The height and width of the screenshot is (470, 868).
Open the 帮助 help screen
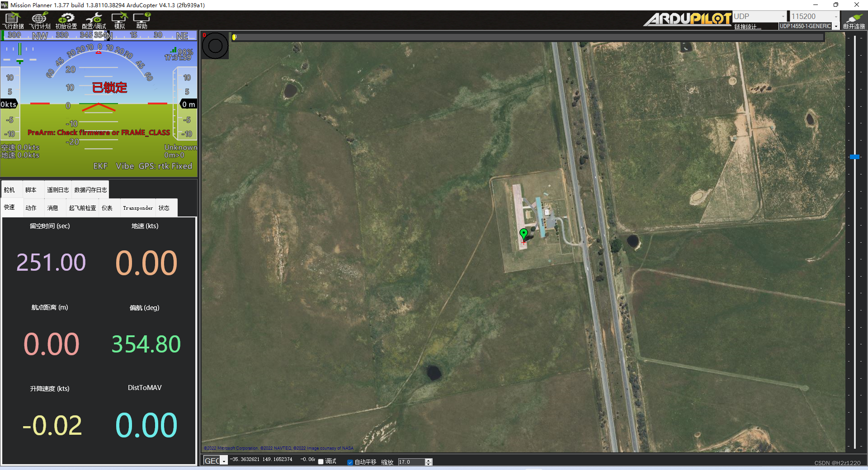tap(142, 21)
